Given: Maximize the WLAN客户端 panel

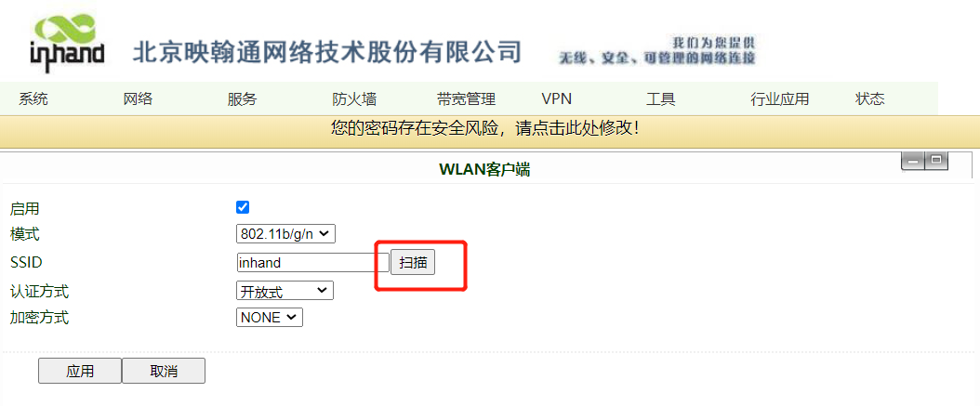Looking at the screenshot, I should pyautogui.click(x=935, y=161).
